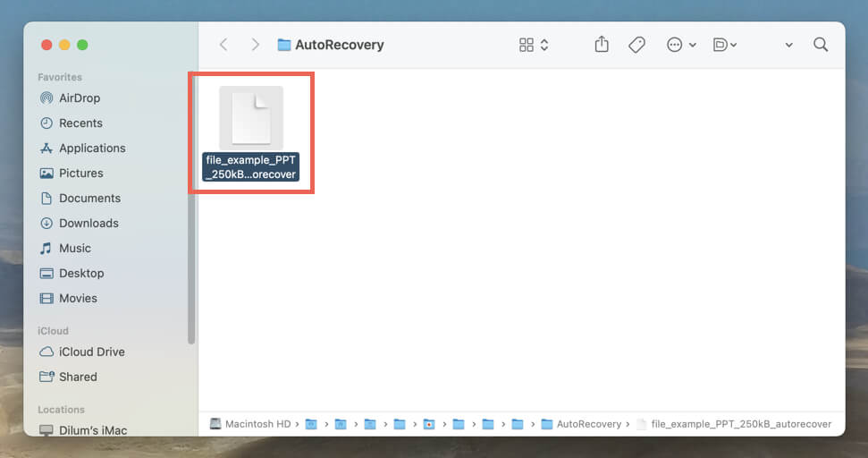The image size is (868, 458).
Task: Click the Share toolbar icon
Action: click(x=602, y=45)
